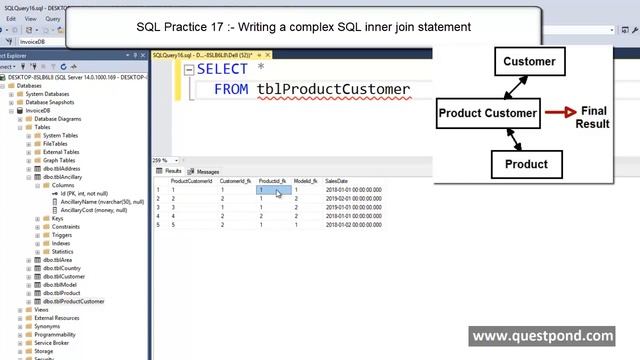Open Object Explorer window position dropdown arrow

(128, 55)
